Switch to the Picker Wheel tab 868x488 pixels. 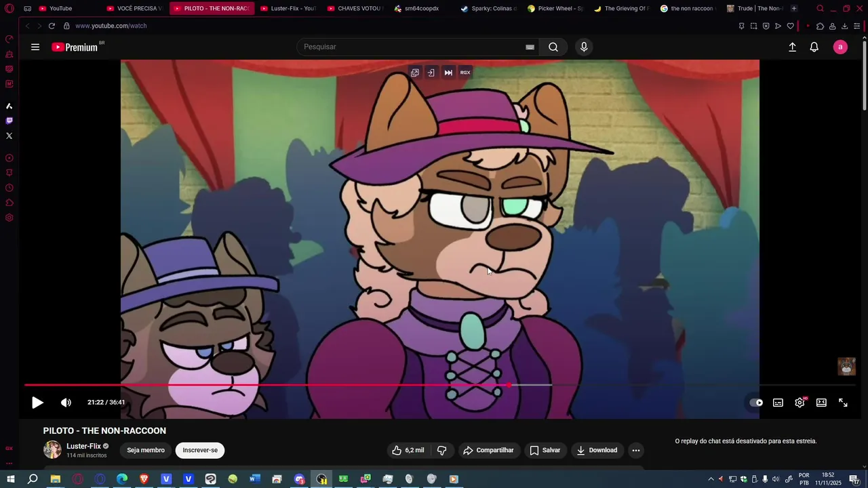pos(555,8)
